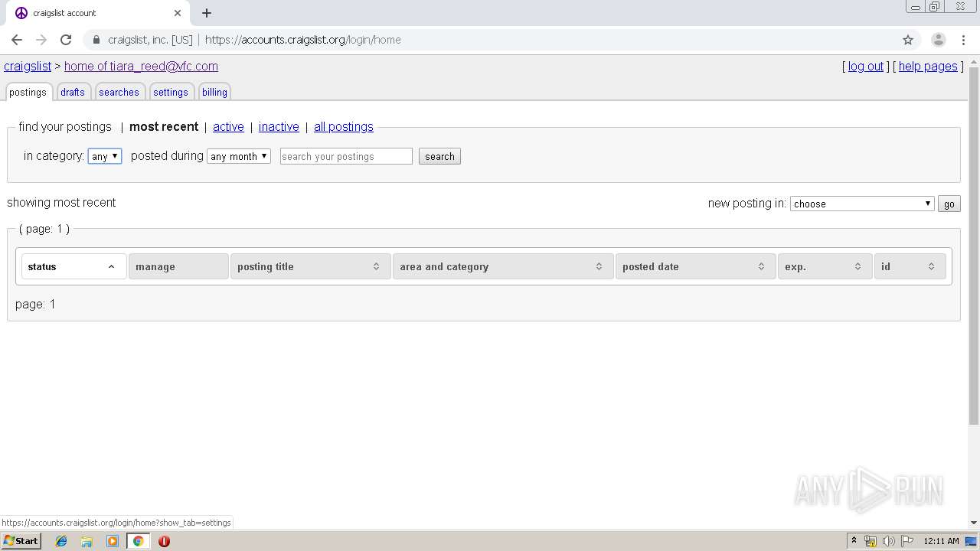Screen dimensions: 980x551
Task: Expand the in category dropdown
Action: 105,156
